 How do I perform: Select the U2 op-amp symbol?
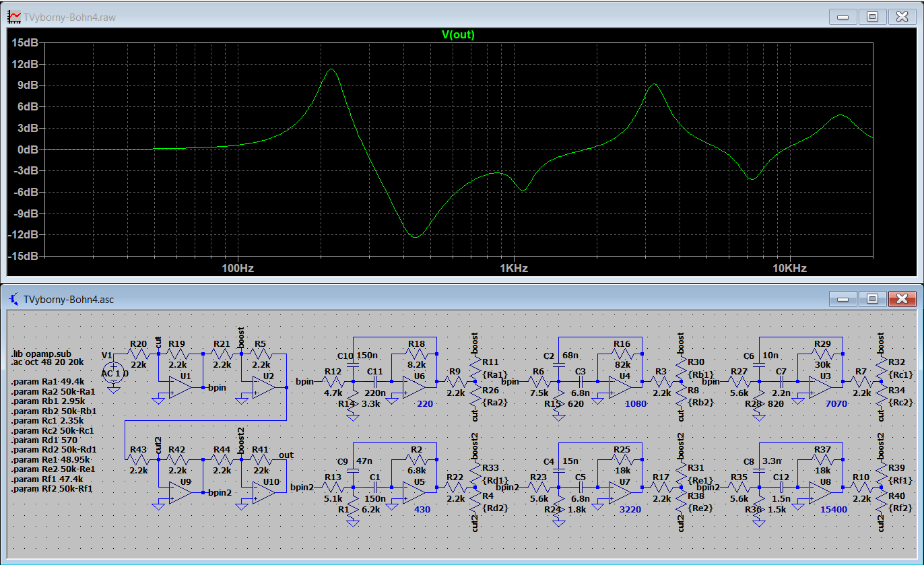tap(264, 387)
